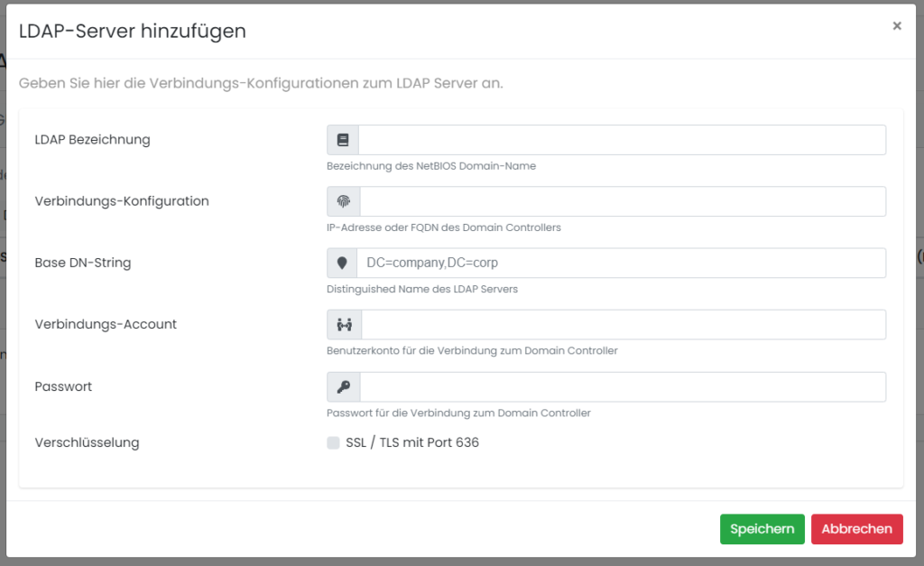Enable SSL / TLS mit Port 636 checkbox
The width and height of the screenshot is (924, 566).
coord(334,442)
